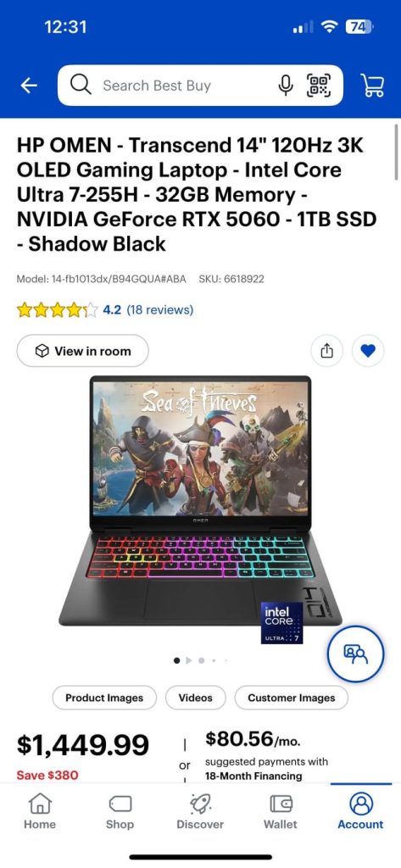Select the Videos chip
Viewport: 401px width, 868px height.
coord(196,698)
